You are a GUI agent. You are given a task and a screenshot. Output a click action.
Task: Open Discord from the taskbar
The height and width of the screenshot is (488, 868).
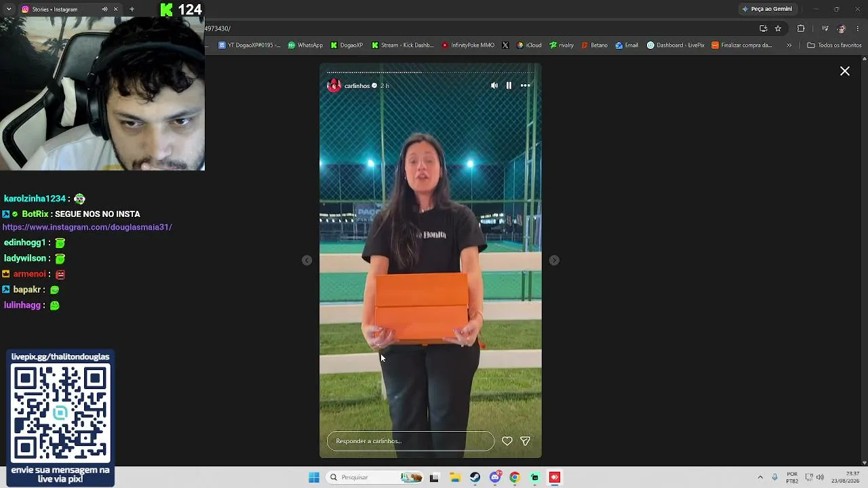pos(495,477)
